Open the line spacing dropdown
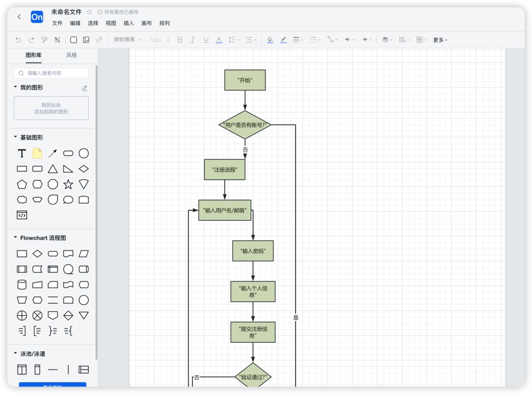The height and width of the screenshot is (394, 532). coord(234,40)
